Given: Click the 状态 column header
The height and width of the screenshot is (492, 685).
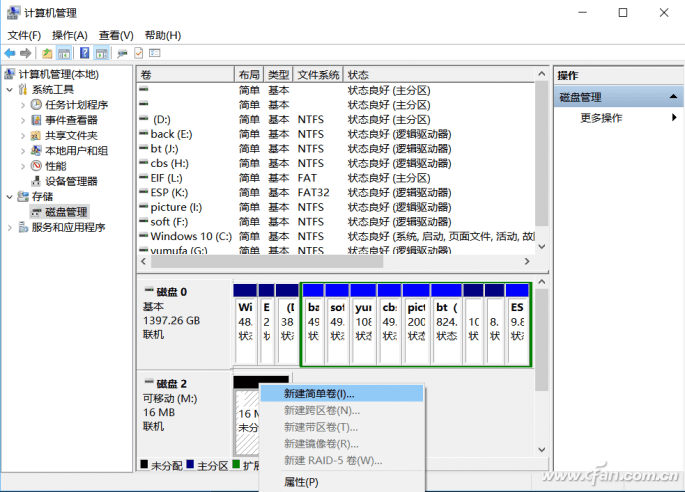Looking at the screenshot, I should click(439, 75).
